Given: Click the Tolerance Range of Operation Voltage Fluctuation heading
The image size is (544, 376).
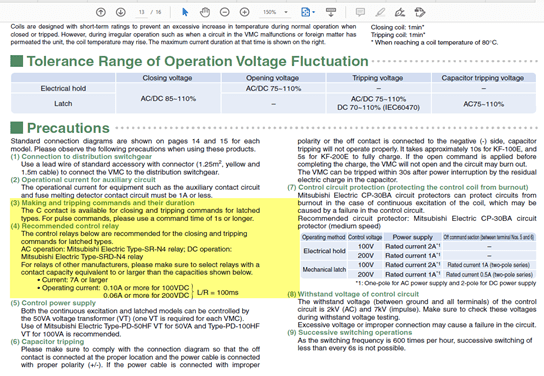Looking at the screenshot, I should (197, 61).
